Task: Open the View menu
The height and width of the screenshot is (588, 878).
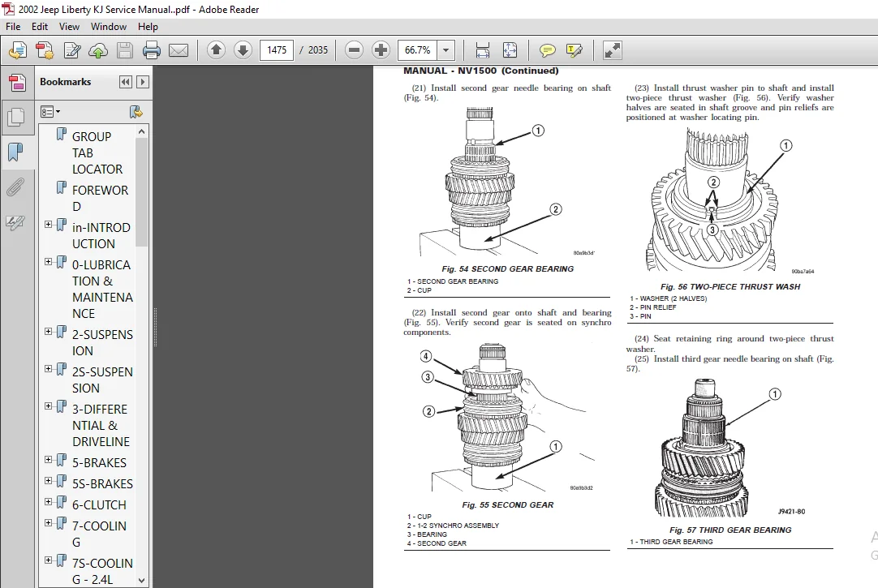Action: point(69,26)
